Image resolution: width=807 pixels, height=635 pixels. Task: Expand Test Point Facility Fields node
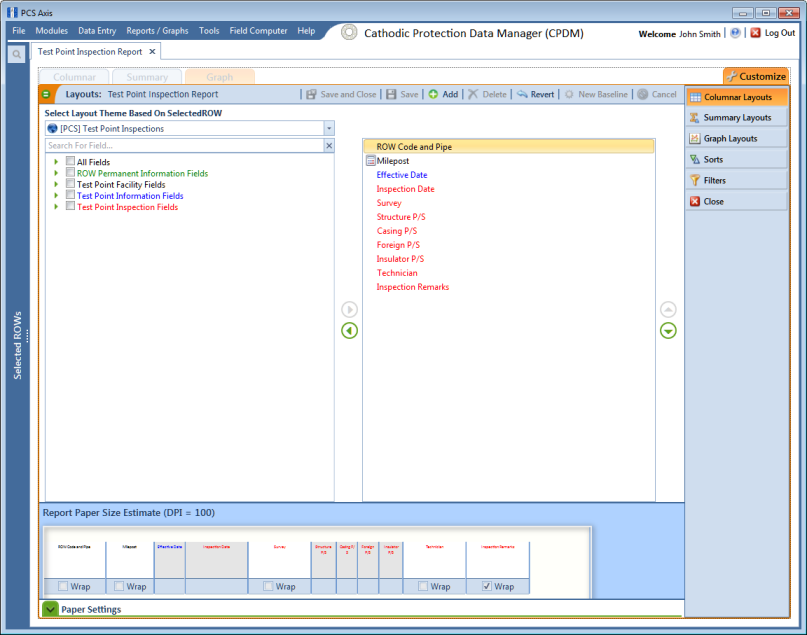[x=56, y=184]
